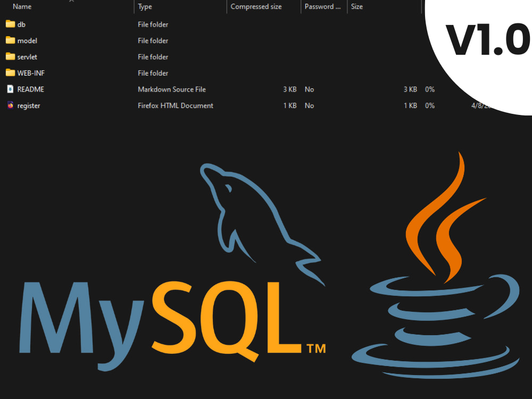The image size is (532, 399).
Task: Click 'Markdown Source File' type cell
Action: coord(172,89)
